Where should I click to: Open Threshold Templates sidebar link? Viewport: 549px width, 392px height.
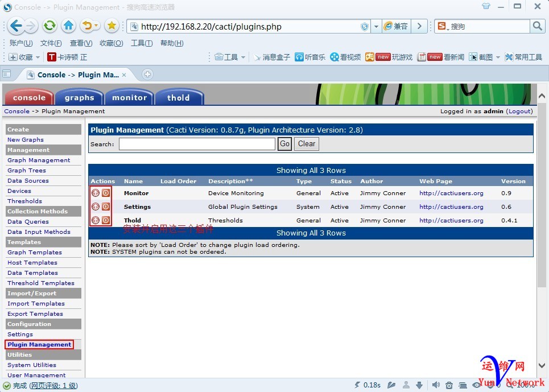pos(41,283)
